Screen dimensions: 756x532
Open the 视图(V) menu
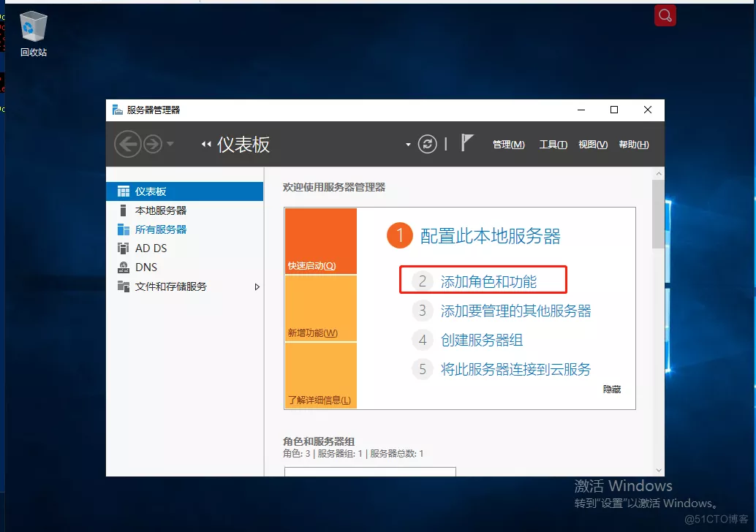(592, 145)
